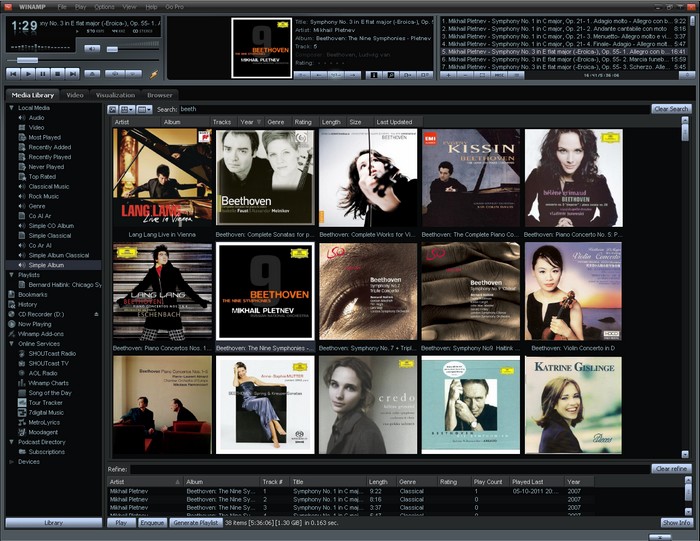Open the View menu
The image size is (700, 541).
tap(129, 7)
